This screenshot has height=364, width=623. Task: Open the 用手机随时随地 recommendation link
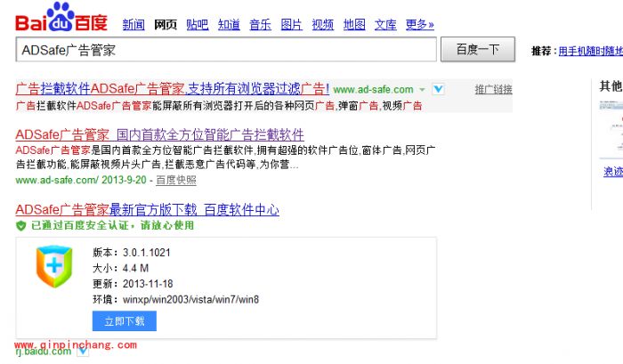[x=590, y=51]
